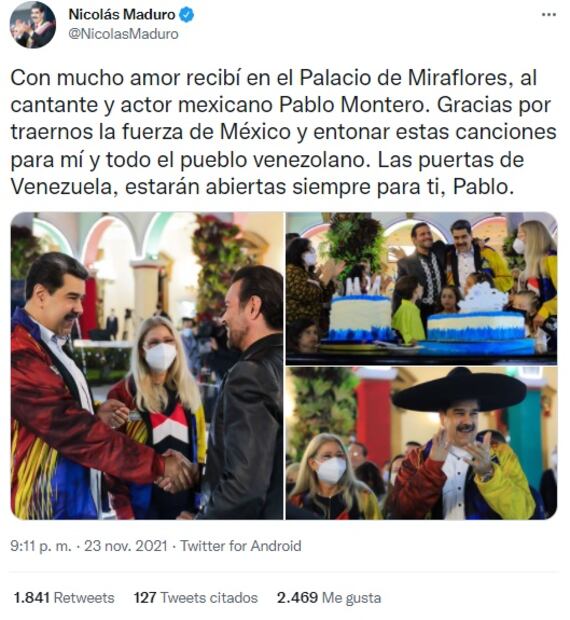
Task: Open the handshake photo on the left
Action: 147,366
